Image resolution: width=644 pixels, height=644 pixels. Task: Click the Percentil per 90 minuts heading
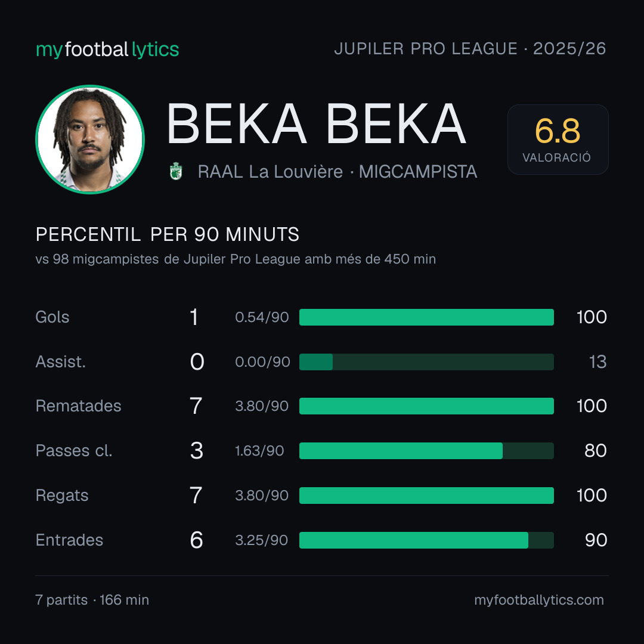[167, 234]
